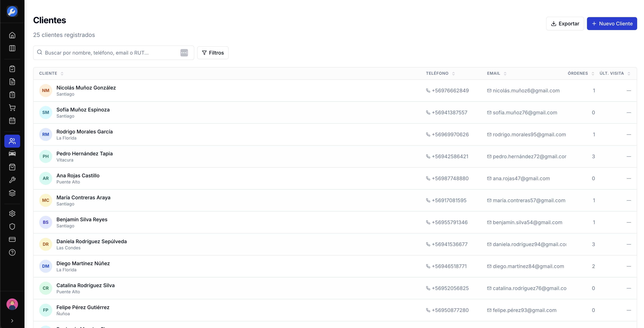644x328 pixels.
Task: Click the dots icon inside search field
Action: point(184,53)
